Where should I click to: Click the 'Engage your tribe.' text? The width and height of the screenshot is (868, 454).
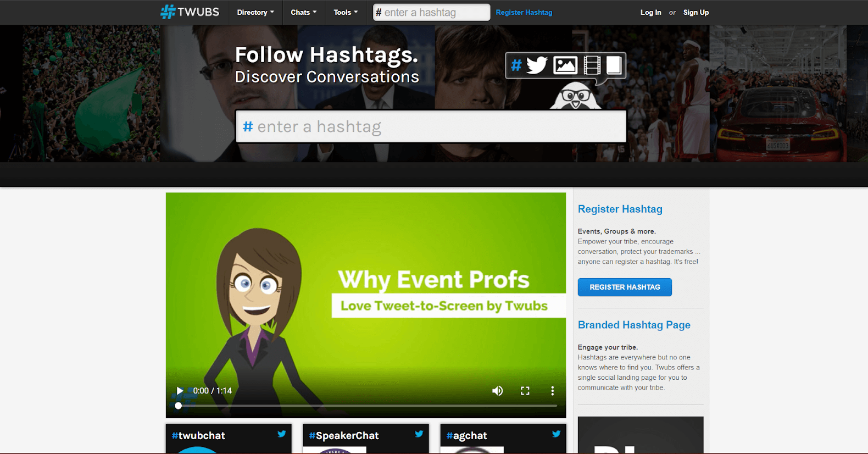pyautogui.click(x=608, y=347)
